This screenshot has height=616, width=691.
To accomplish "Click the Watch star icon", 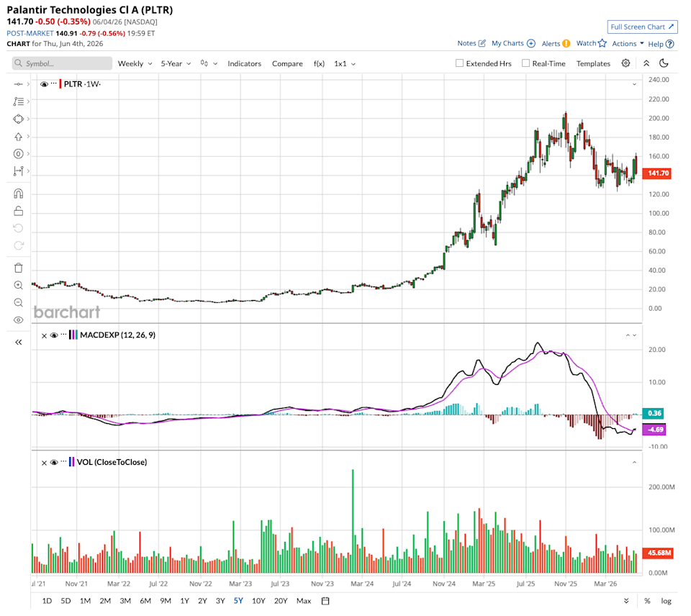I will coord(602,43).
